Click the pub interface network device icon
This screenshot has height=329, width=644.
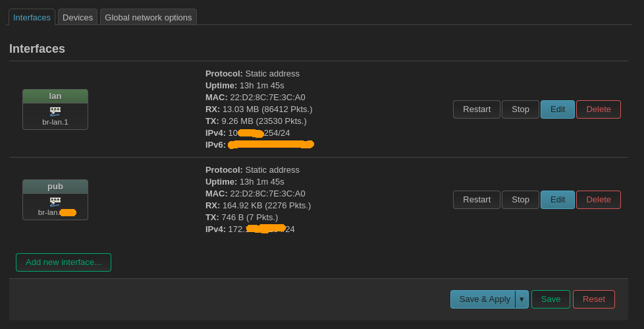(55, 201)
